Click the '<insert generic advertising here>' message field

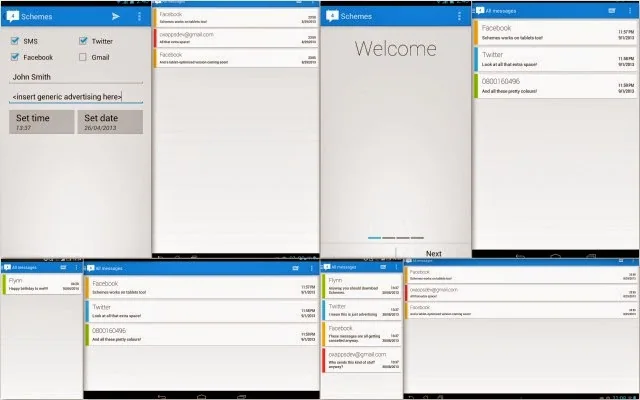76,97
